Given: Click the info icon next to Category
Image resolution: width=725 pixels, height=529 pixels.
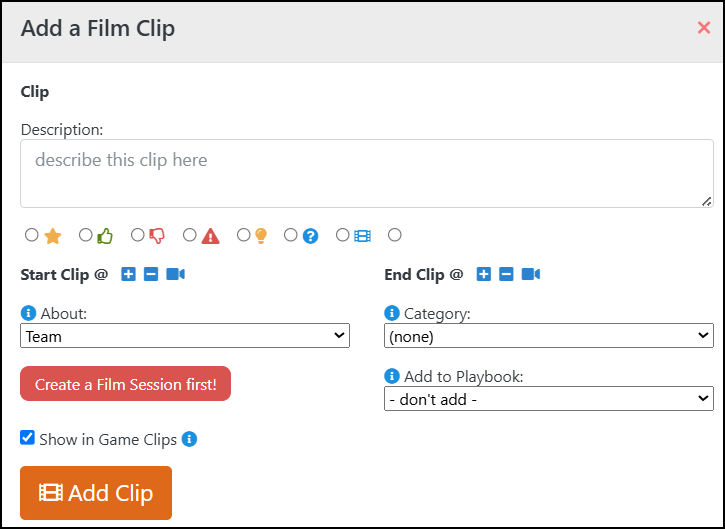Looking at the screenshot, I should pos(392,313).
